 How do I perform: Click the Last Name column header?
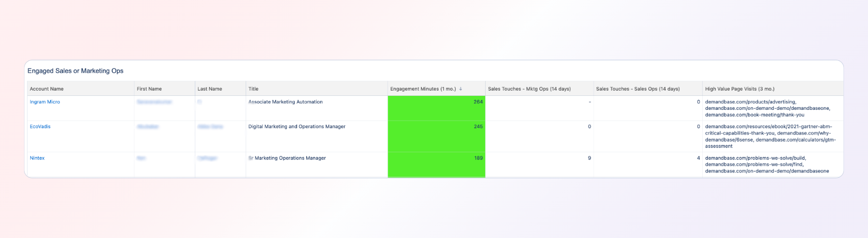[210, 89]
